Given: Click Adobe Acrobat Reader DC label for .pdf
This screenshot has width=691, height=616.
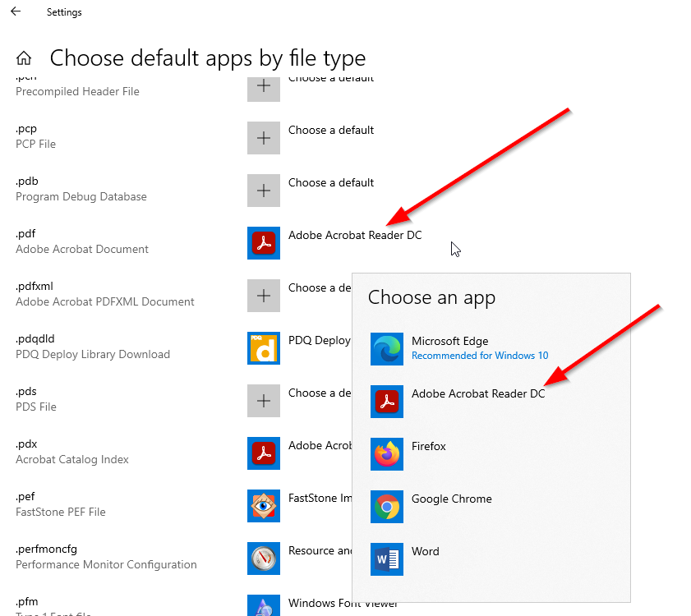Looking at the screenshot, I should (x=354, y=236).
